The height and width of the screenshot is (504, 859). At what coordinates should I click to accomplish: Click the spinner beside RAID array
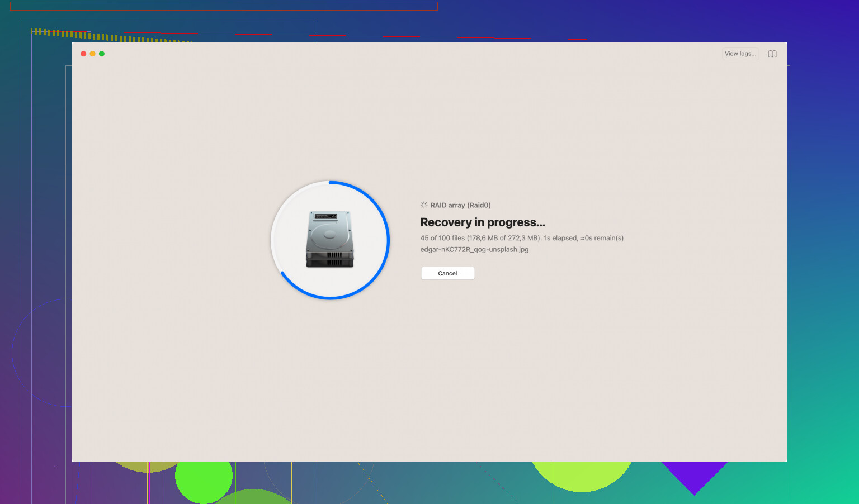point(424,205)
